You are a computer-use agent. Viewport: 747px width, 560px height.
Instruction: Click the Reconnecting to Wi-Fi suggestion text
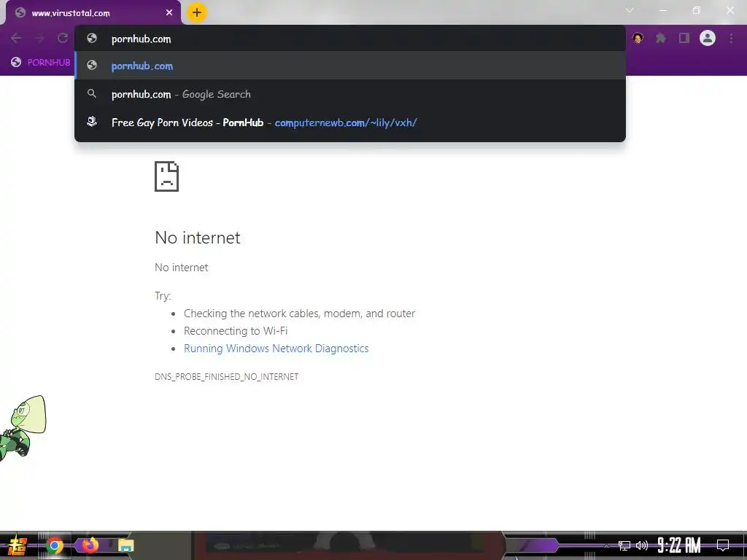(236, 331)
